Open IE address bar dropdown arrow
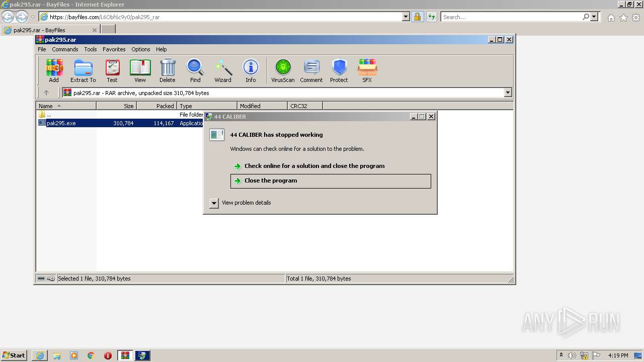Image resolution: width=644 pixels, height=362 pixels. (x=406, y=17)
